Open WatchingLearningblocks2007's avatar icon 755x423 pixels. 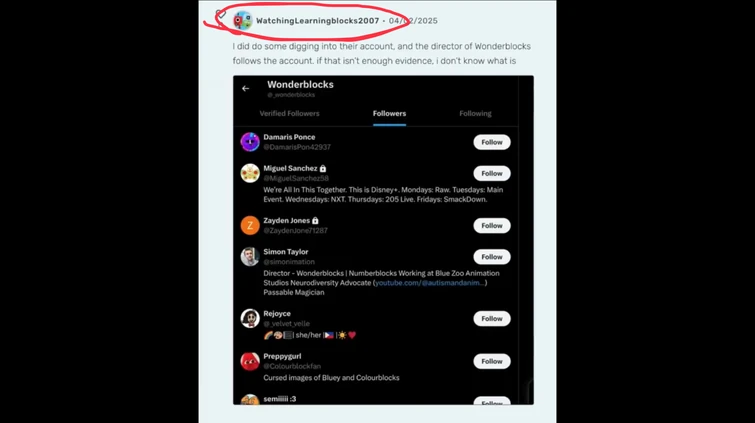point(242,20)
